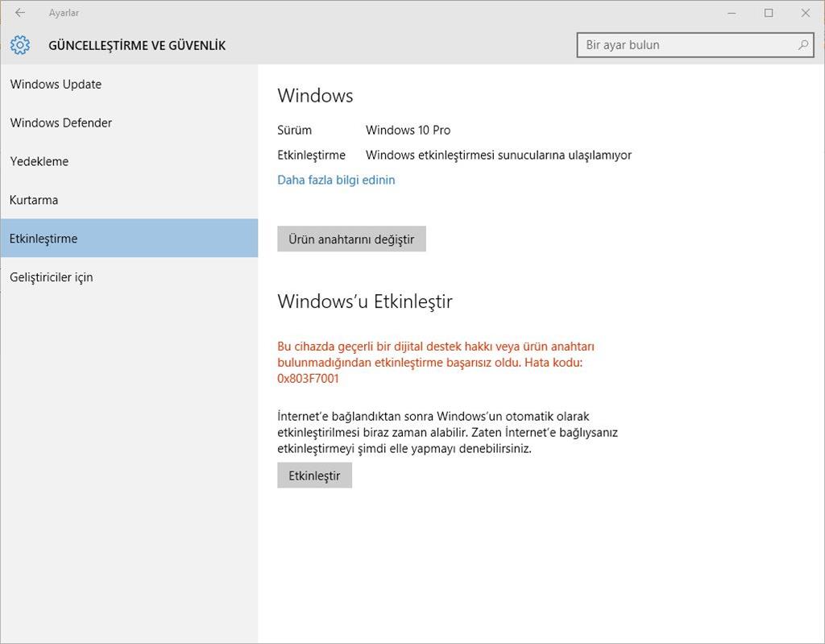Open the Windows Defender section
This screenshot has height=644, width=825.
click(x=61, y=123)
